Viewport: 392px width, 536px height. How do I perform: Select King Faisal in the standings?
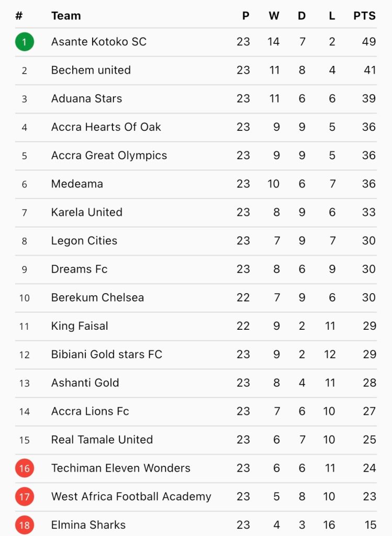point(80,326)
